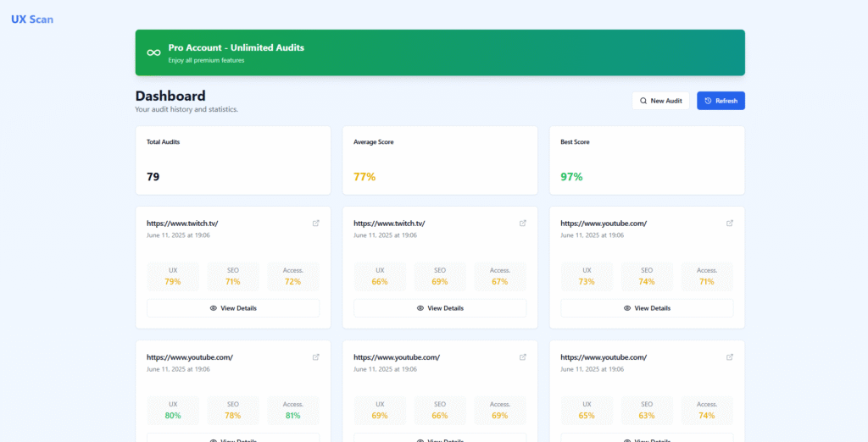The image size is (868, 442).
Task: Open external link on top-right youtube.com card
Action: 730,223
